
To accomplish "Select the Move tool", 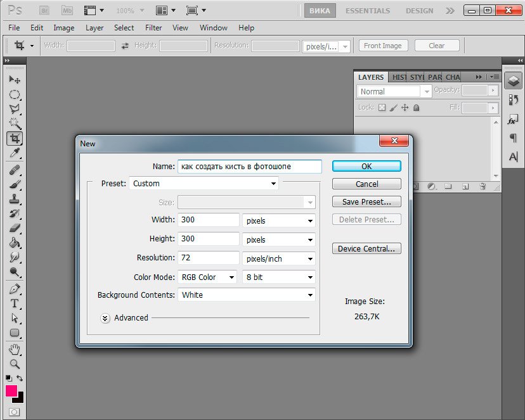I will 15,79.
